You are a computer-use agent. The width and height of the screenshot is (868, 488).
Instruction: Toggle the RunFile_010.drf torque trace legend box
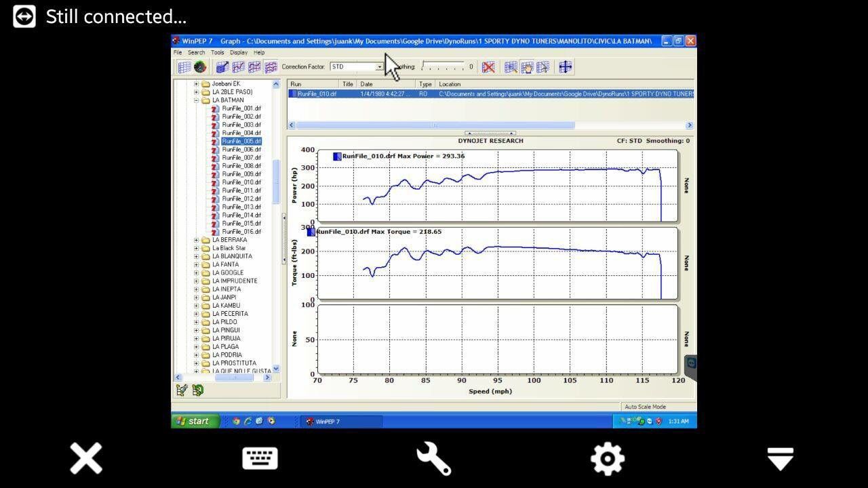(311, 232)
